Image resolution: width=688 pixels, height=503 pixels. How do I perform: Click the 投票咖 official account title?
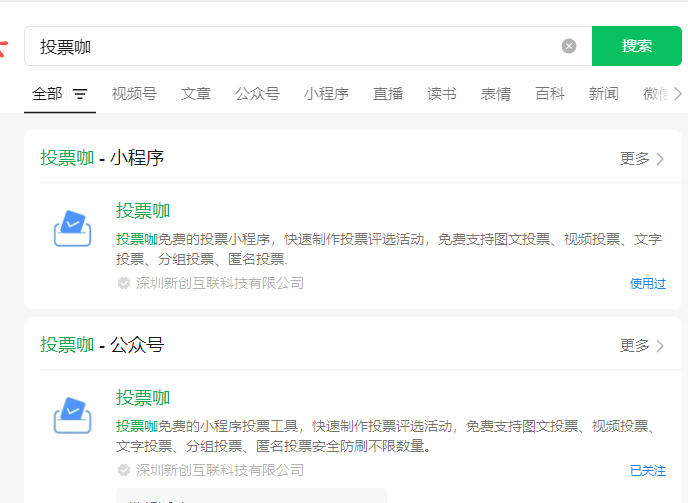tap(143, 398)
